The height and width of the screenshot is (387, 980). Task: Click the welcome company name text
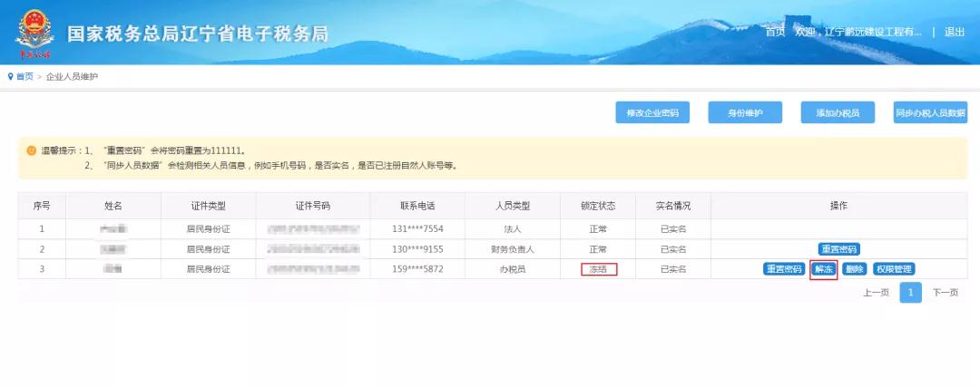click(858, 33)
